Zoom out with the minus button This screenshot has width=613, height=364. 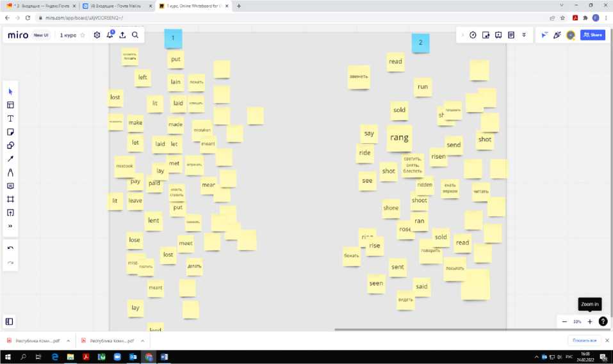564,321
